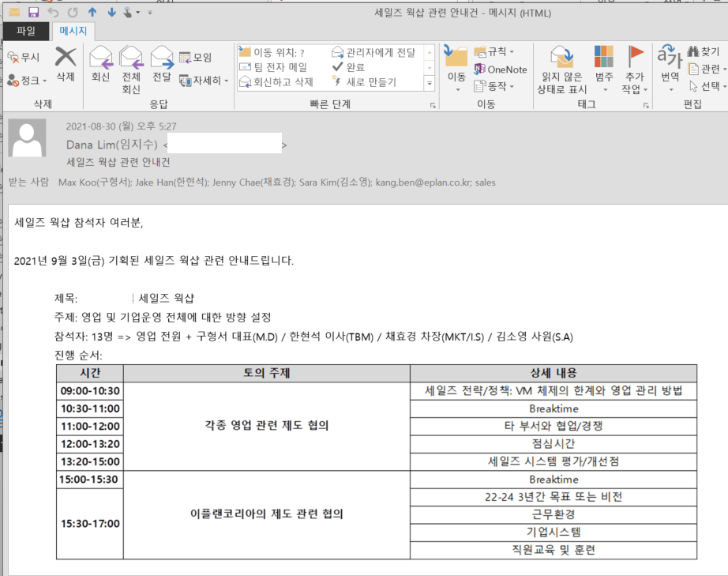Click cell 22-24 3년간 목표 또는 비전
This screenshot has height=576, width=728.
(x=554, y=497)
